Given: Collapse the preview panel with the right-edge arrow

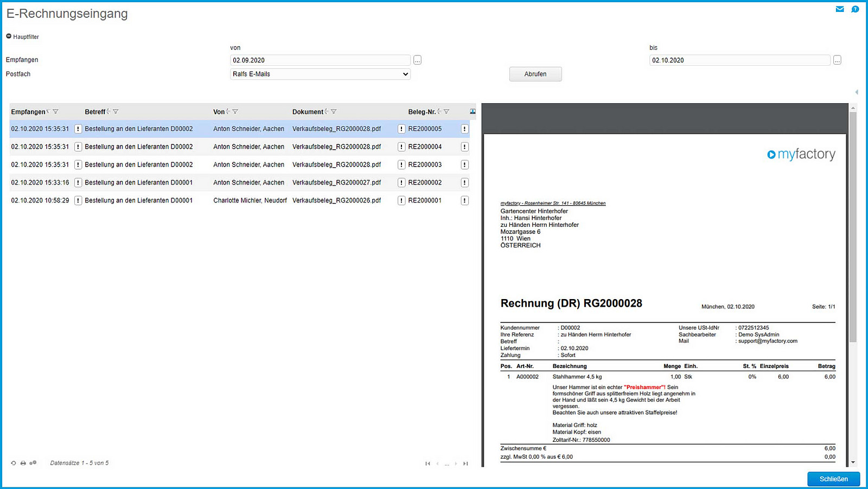Looking at the screenshot, I should click(x=857, y=92).
